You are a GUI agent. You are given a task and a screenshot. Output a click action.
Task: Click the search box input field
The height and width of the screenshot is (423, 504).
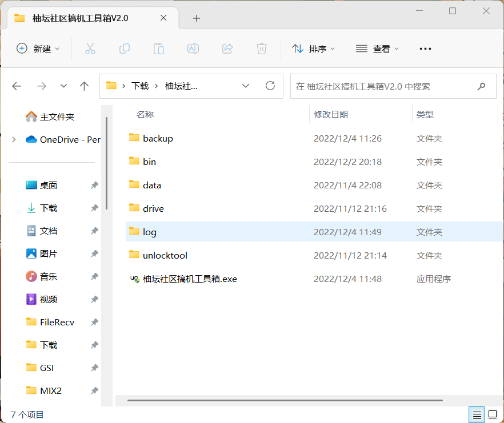point(383,86)
